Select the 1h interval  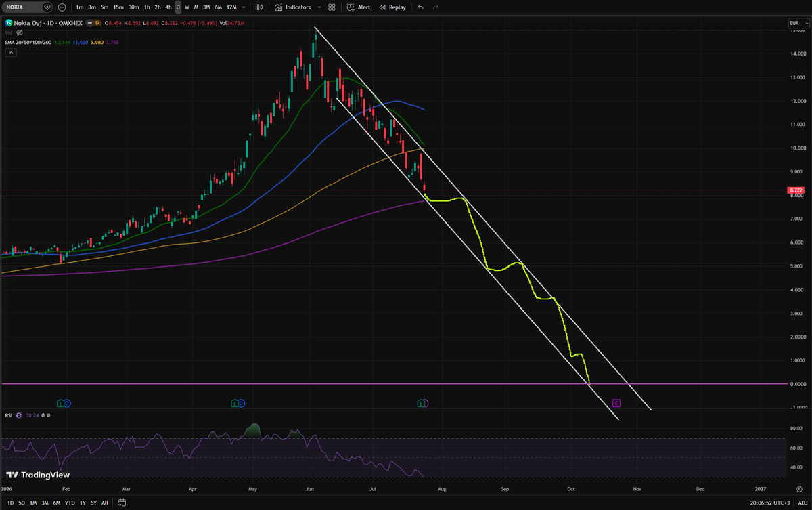(x=147, y=7)
